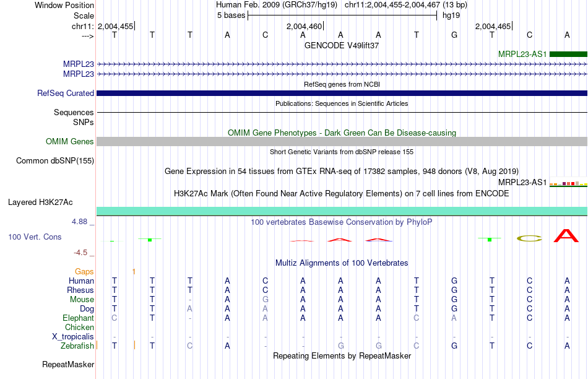Select the upper MRPL23 transcript label
The width and height of the screenshot is (588, 379).
(79, 64)
